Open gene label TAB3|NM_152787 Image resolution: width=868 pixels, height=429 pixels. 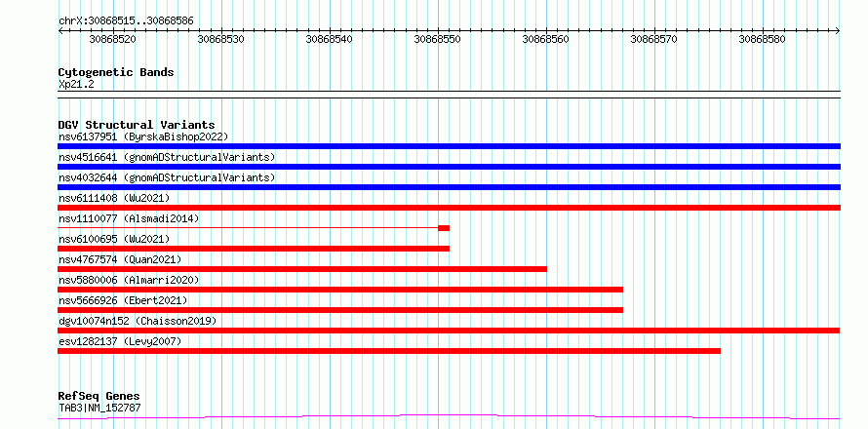tap(99, 409)
